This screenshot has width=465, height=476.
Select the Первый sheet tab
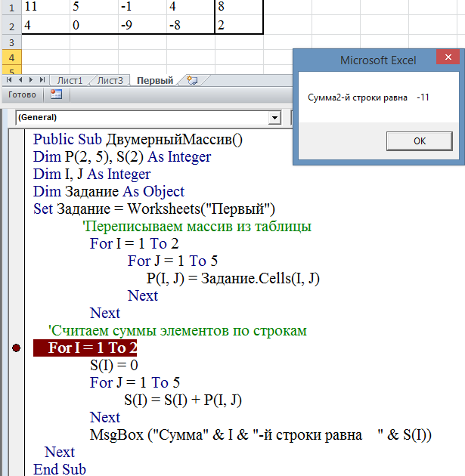click(155, 80)
